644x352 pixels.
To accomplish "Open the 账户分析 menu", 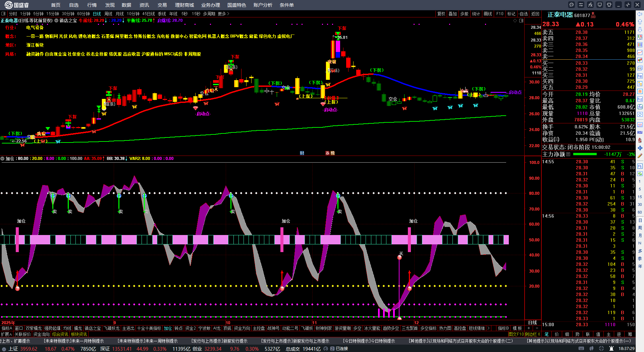I will (263, 5).
